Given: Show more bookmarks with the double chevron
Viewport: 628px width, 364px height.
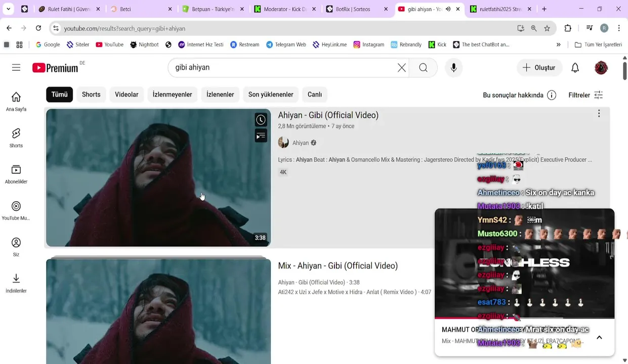Looking at the screenshot, I should tap(558, 44).
